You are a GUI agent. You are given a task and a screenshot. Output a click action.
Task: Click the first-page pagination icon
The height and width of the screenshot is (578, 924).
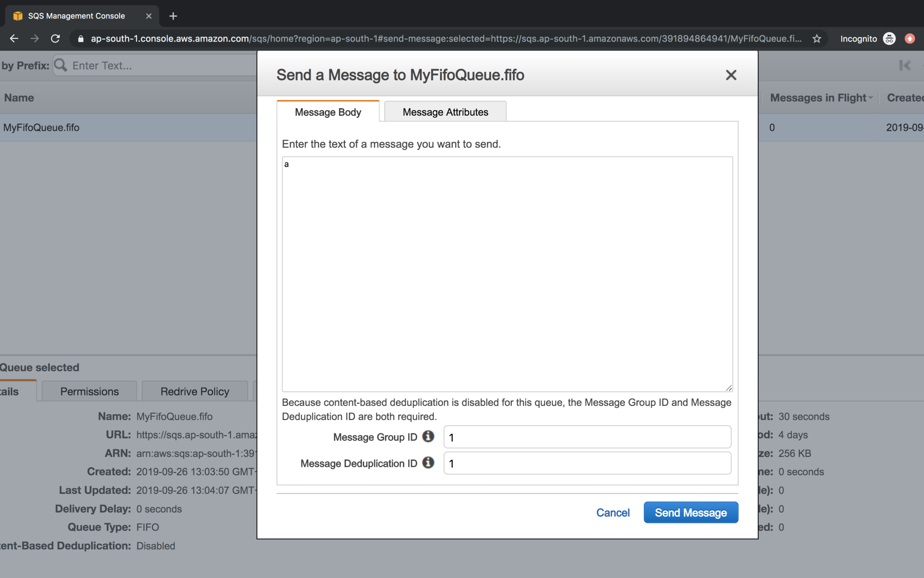point(904,65)
